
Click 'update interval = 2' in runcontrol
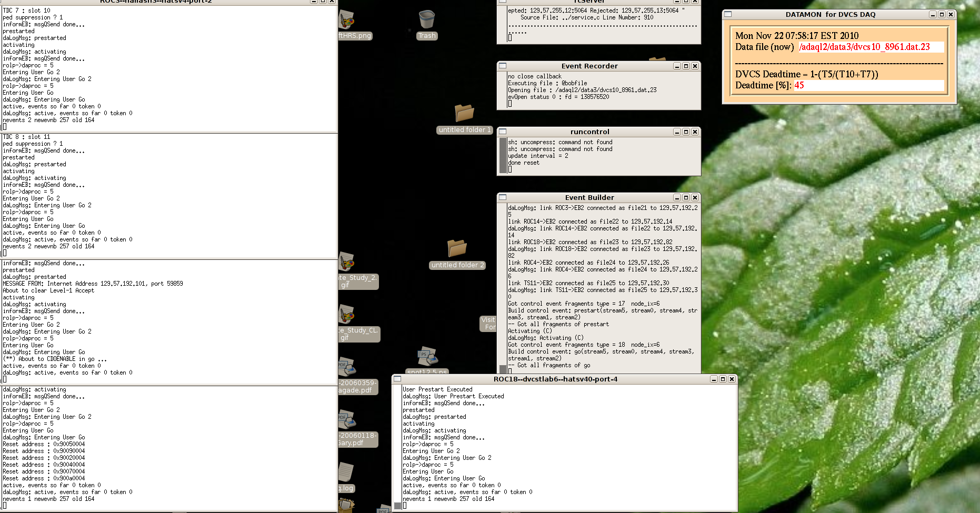click(x=538, y=156)
